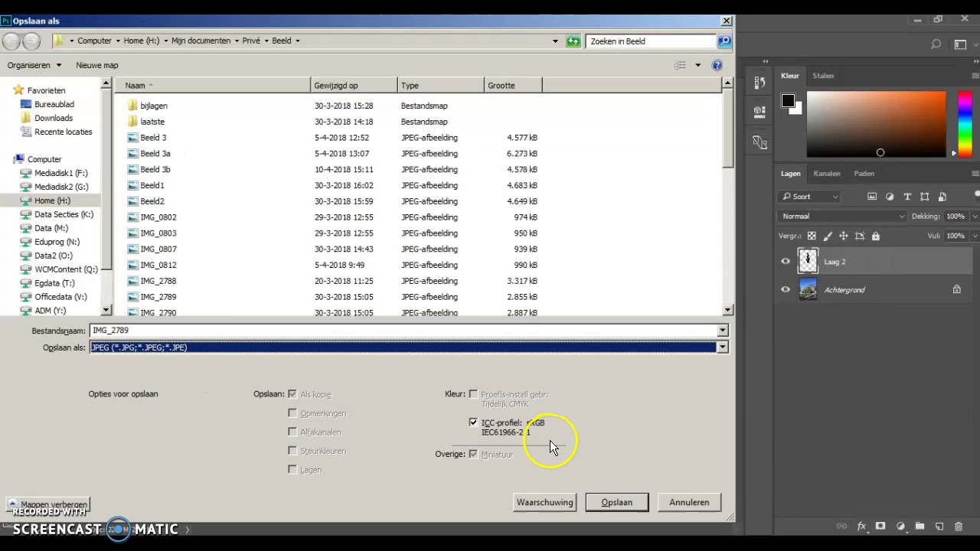Create a new layer icon

pos(939,527)
